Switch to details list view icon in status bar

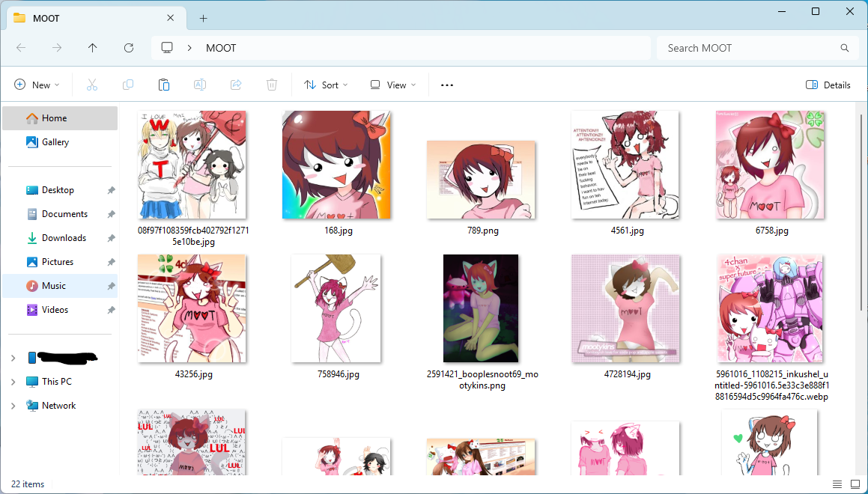[837, 484]
